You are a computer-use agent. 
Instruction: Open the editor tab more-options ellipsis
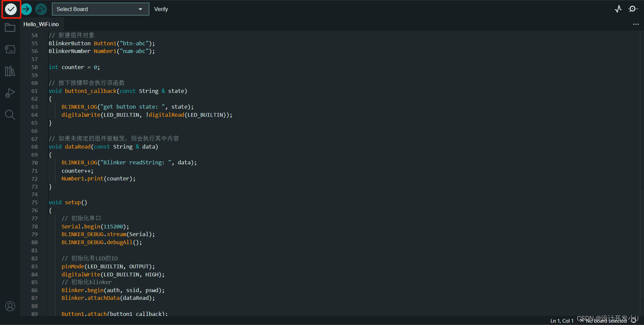[x=636, y=24]
